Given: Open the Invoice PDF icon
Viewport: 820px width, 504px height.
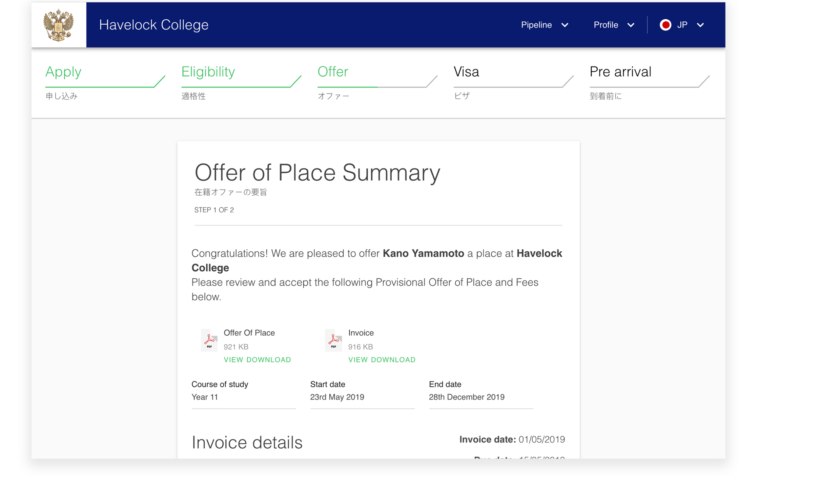Looking at the screenshot, I should coord(333,340).
